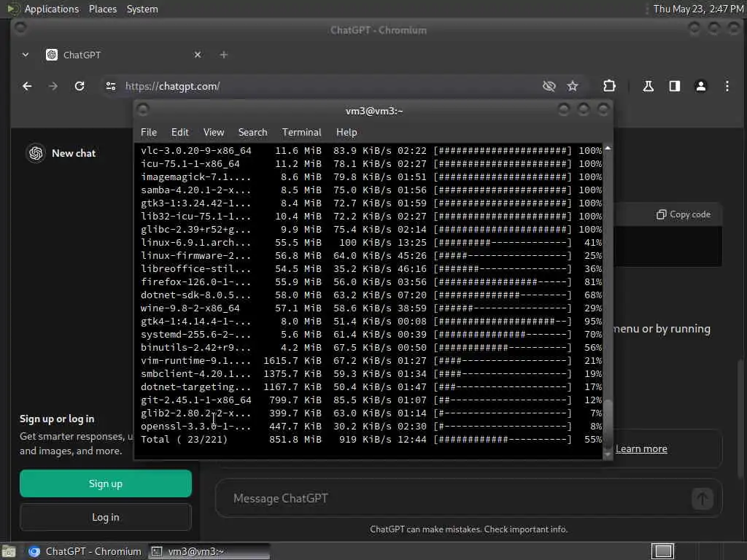Click the linux-6.9.1.arch download row
Viewport: 747px width, 560px height.
(x=371, y=242)
